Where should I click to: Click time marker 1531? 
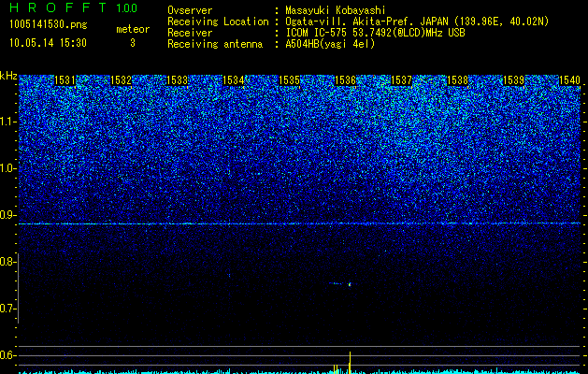[x=65, y=79]
